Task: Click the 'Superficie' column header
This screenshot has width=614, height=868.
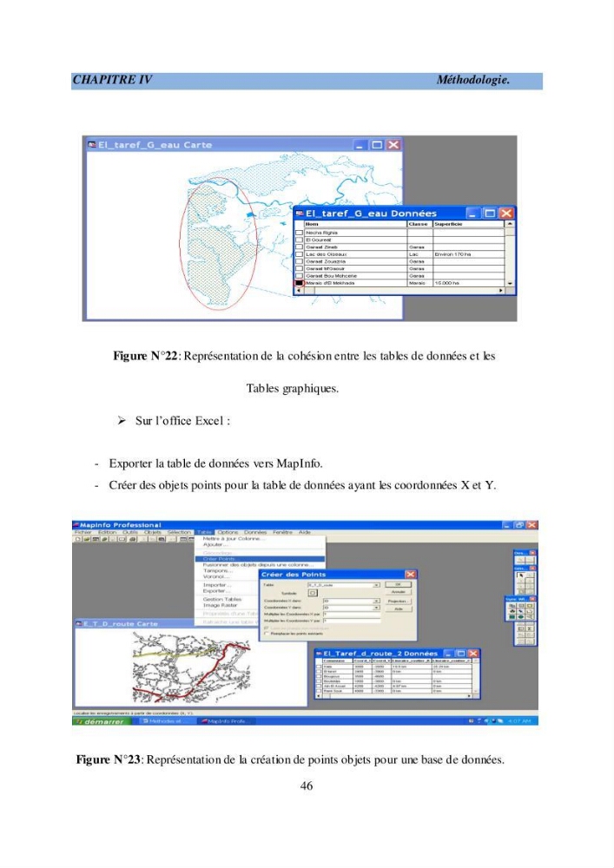Action: click(468, 224)
